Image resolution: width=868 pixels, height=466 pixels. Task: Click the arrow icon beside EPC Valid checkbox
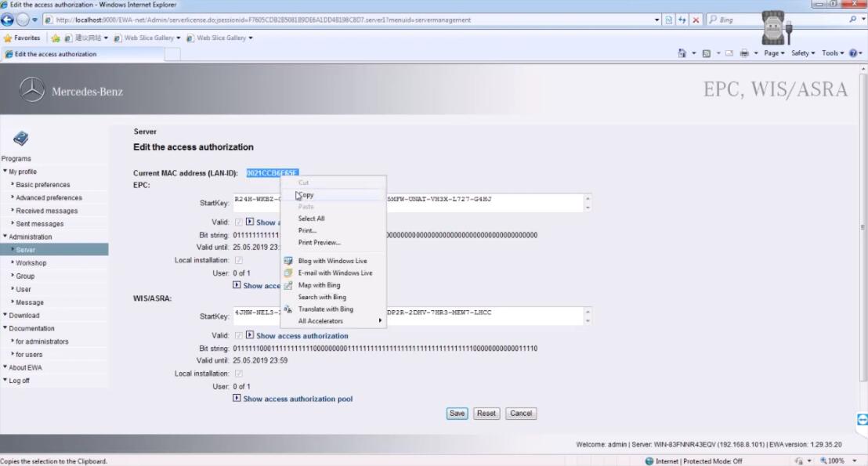250,222
